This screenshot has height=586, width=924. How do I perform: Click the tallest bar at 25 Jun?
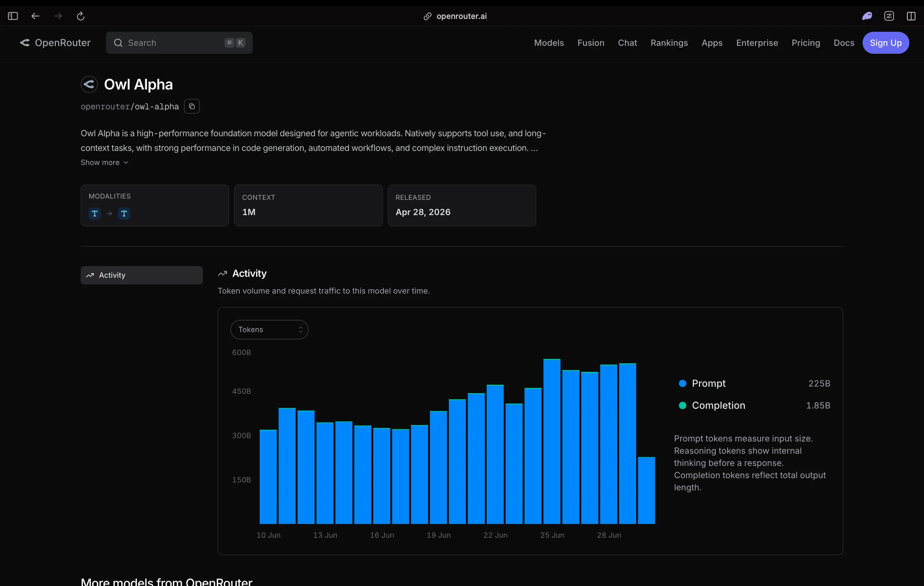coord(552,441)
